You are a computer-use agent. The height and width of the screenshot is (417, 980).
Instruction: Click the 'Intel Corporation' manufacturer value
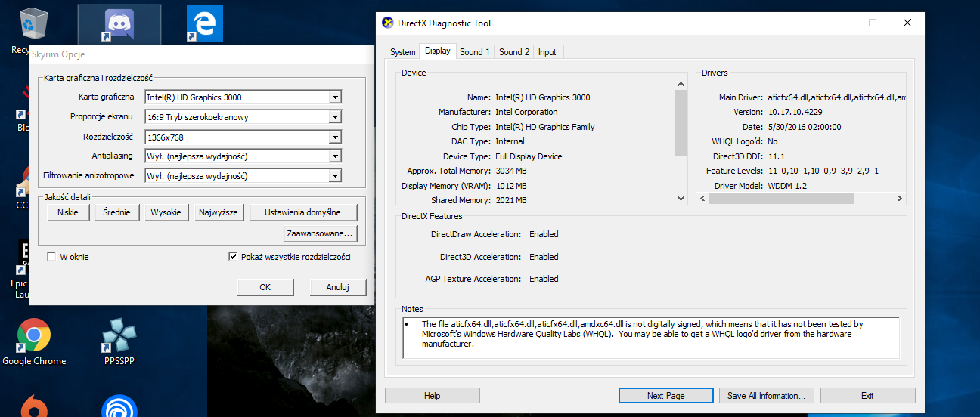(526, 112)
